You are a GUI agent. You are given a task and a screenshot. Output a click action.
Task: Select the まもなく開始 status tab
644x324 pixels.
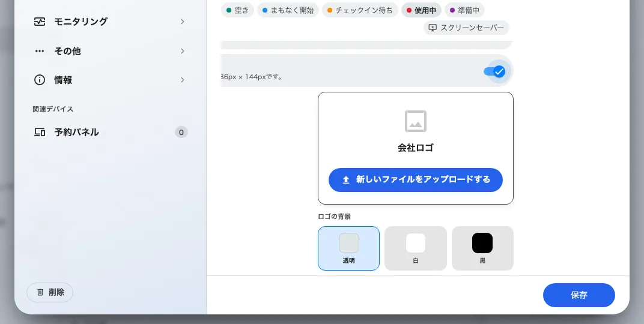[x=288, y=10]
